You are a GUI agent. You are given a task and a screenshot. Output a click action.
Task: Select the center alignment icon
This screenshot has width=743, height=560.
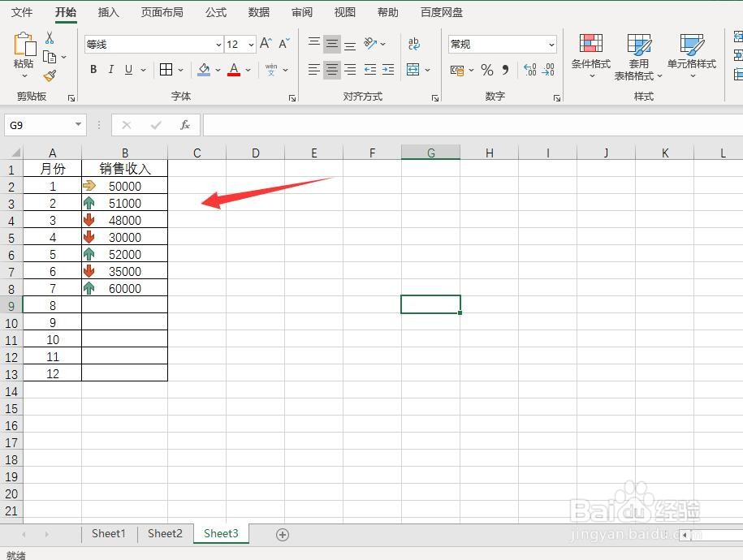[331, 70]
